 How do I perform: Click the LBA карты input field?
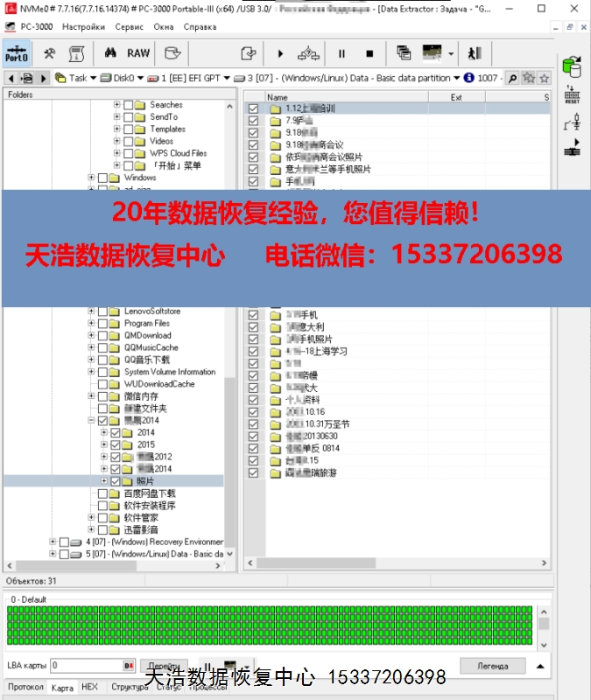[86, 667]
